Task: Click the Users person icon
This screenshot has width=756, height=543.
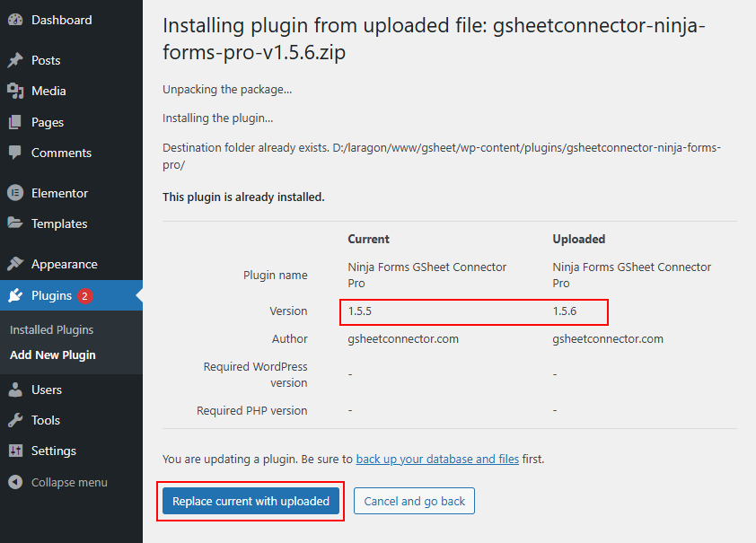Action: 15,390
